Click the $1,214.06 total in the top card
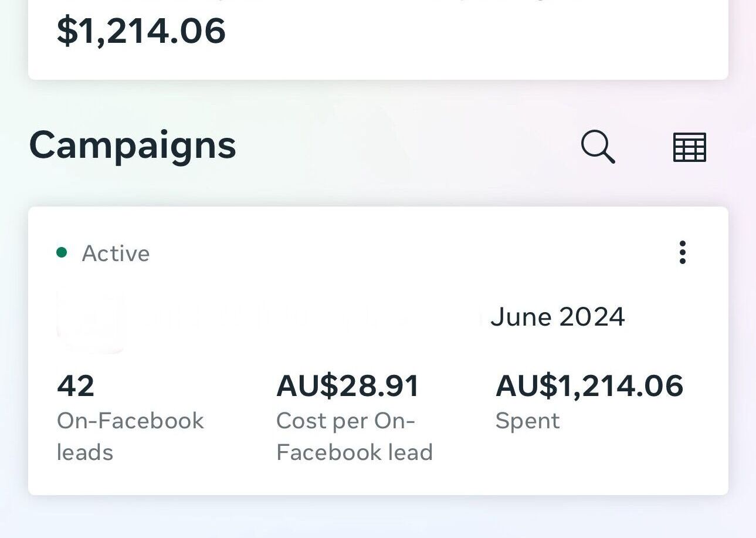 click(141, 31)
